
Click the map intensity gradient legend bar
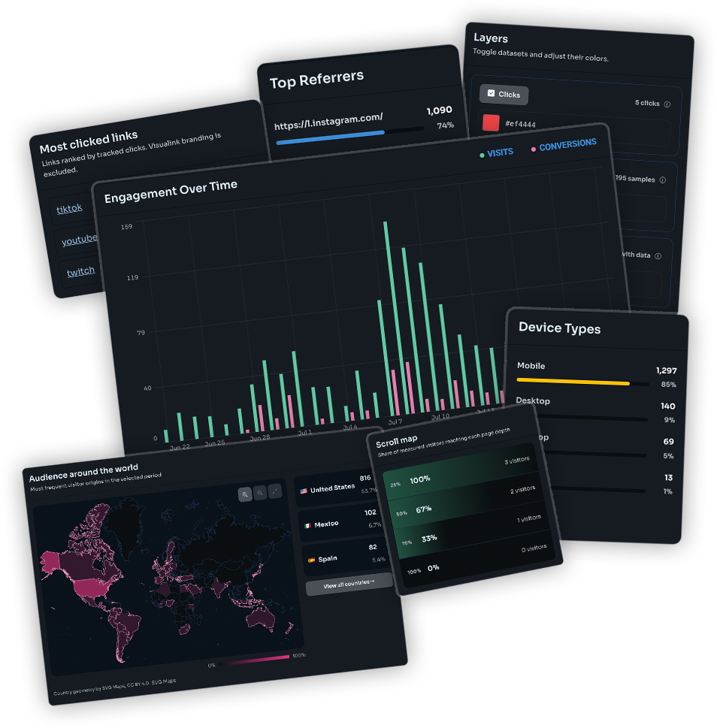[253, 660]
